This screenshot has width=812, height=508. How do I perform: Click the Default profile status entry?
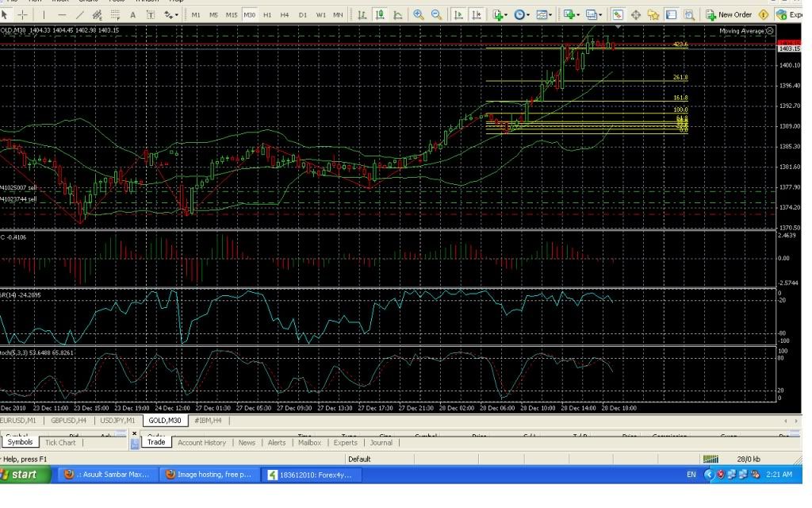point(359,459)
